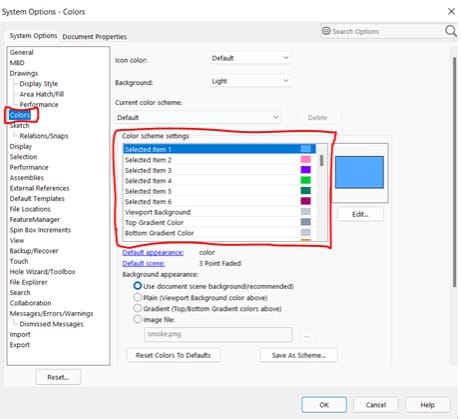461x419 pixels.
Task: Click the Cancel button
Action: click(x=376, y=405)
